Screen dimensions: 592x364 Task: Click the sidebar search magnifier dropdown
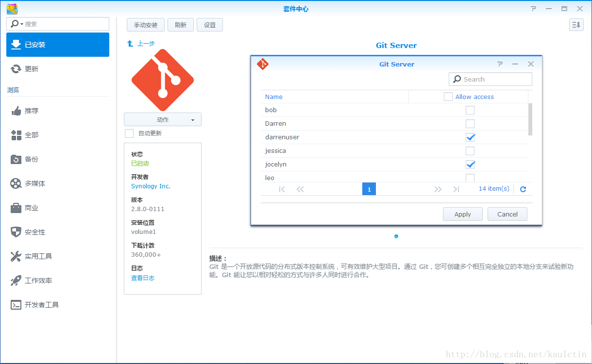(17, 24)
